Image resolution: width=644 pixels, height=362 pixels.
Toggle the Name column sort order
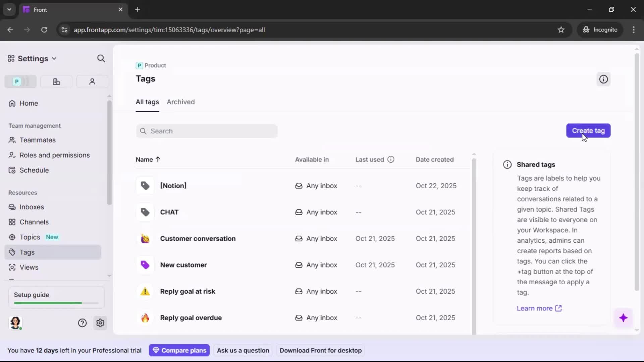(x=148, y=160)
